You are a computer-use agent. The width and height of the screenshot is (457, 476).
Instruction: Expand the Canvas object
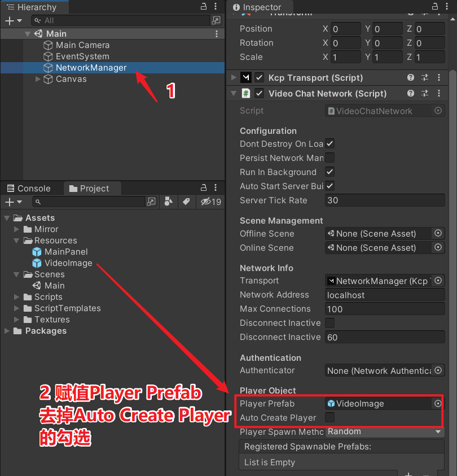click(38, 79)
